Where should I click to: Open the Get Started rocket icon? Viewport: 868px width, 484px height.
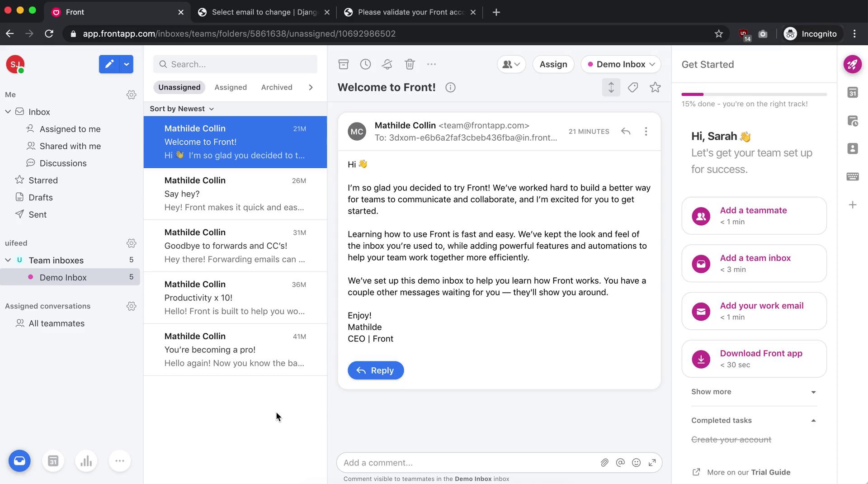[x=852, y=64]
